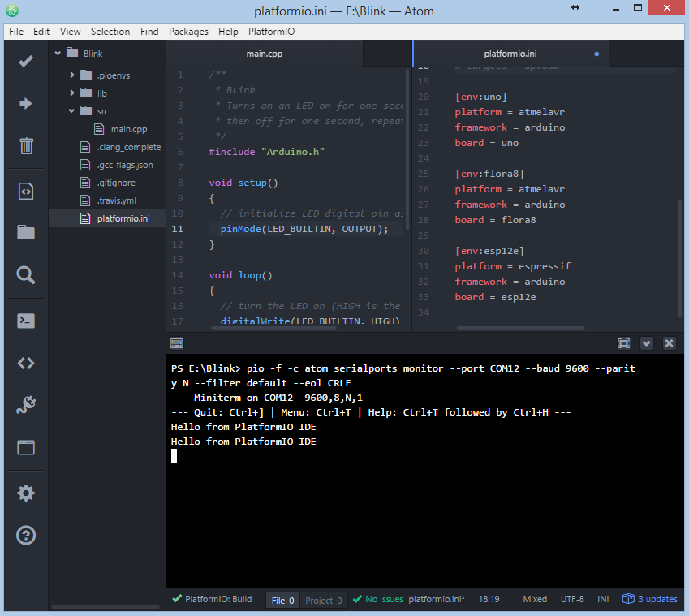Close the terminal panel with X
The width and height of the screenshot is (689, 616).
point(669,343)
